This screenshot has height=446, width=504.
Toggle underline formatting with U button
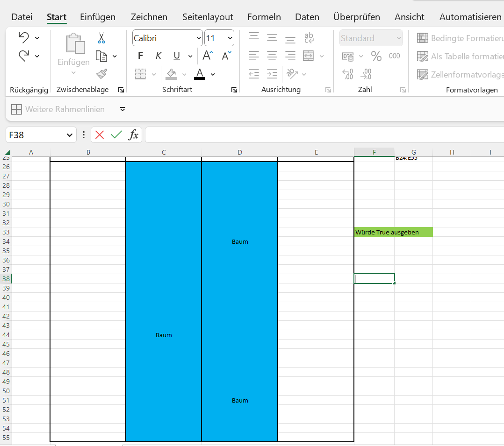point(177,56)
